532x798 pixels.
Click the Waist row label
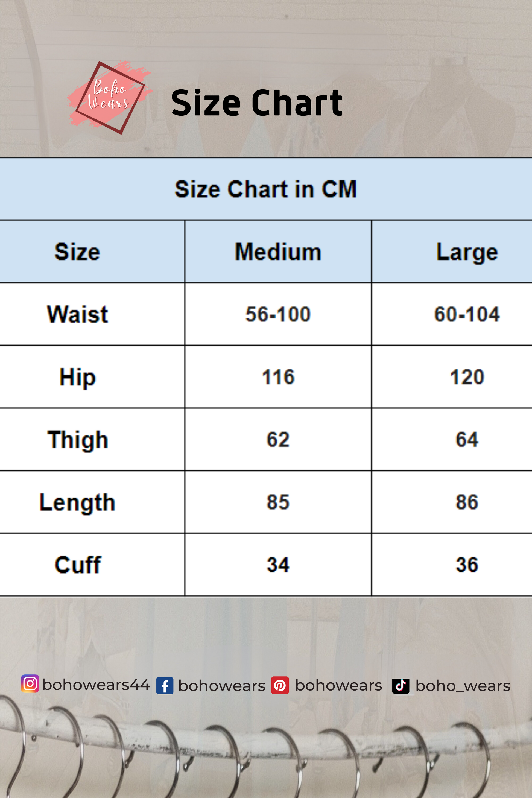(x=78, y=314)
